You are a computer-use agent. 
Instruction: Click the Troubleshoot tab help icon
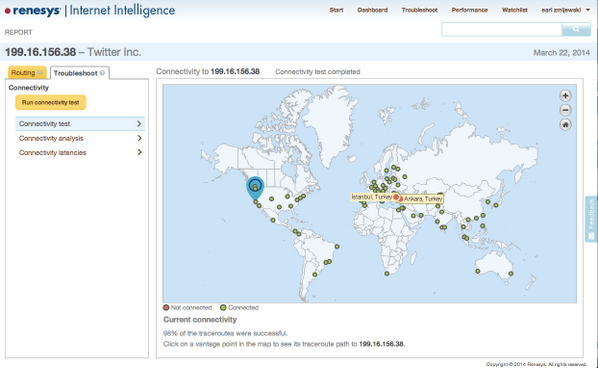(102, 73)
